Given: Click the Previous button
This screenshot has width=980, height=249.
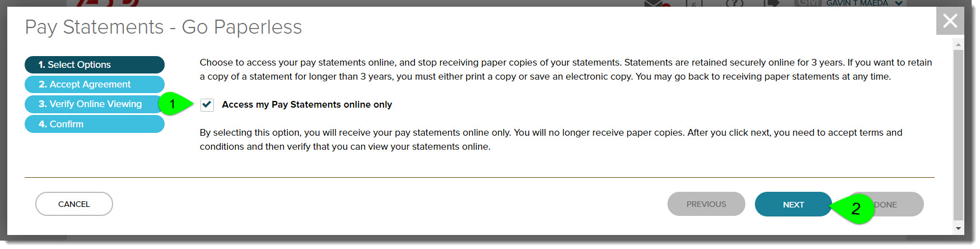Looking at the screenshot, I should [706, 204].
